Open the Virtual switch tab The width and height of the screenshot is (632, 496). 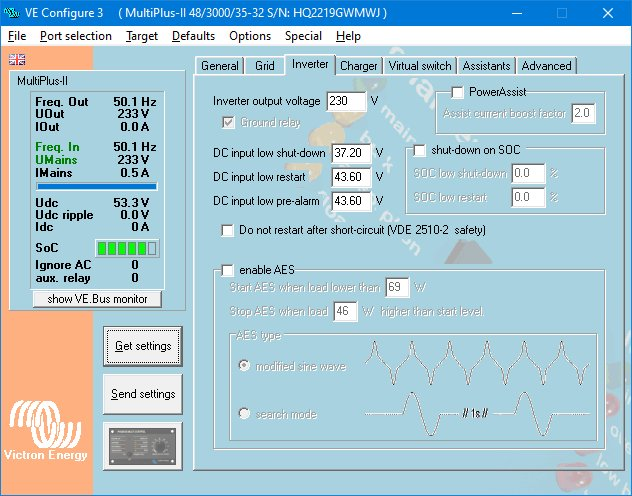pyautogui.click(x=420, y=66)
